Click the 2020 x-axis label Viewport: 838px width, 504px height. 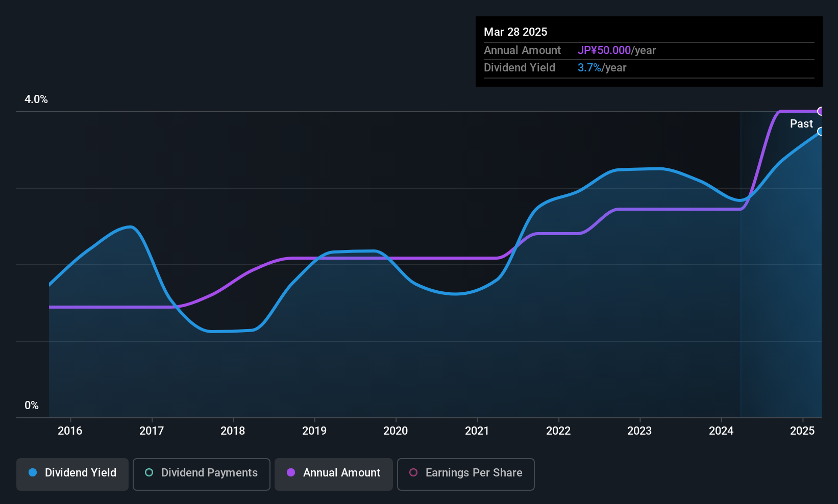coord(396,431)
